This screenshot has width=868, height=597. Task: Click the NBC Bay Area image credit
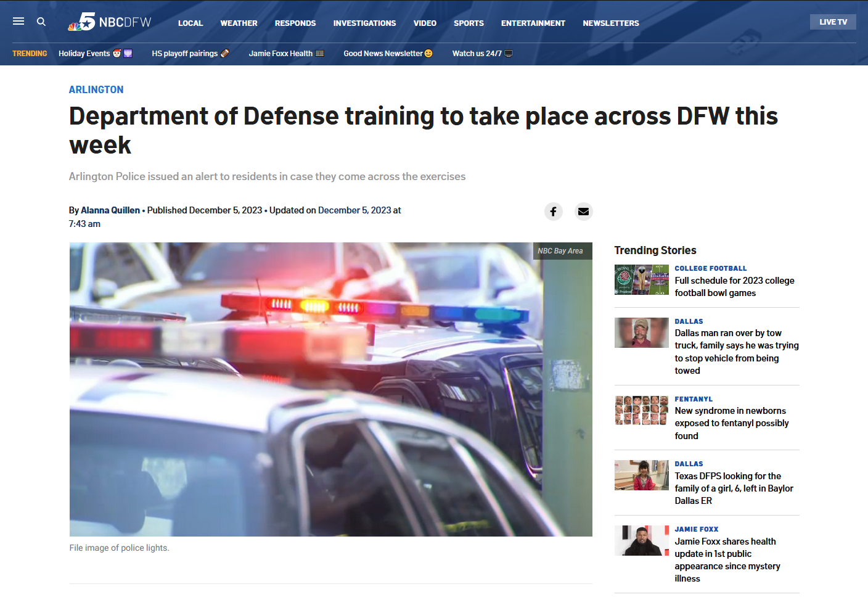(x=560, y=251)
